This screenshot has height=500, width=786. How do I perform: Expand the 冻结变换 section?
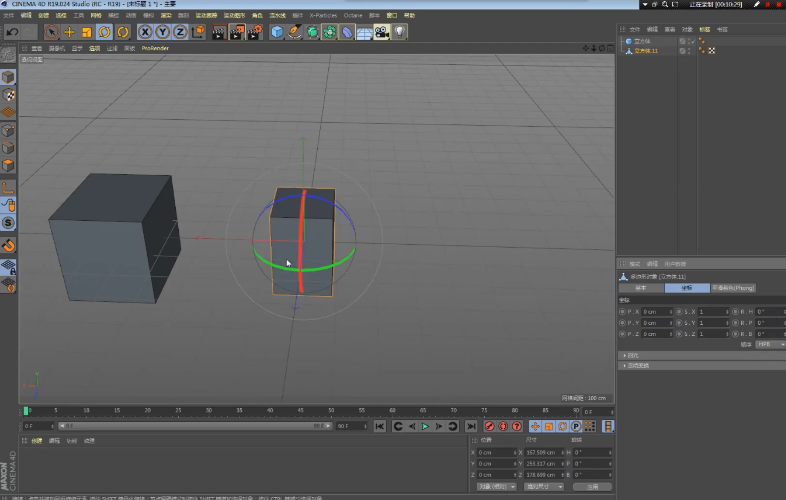(x=702, y=366)
